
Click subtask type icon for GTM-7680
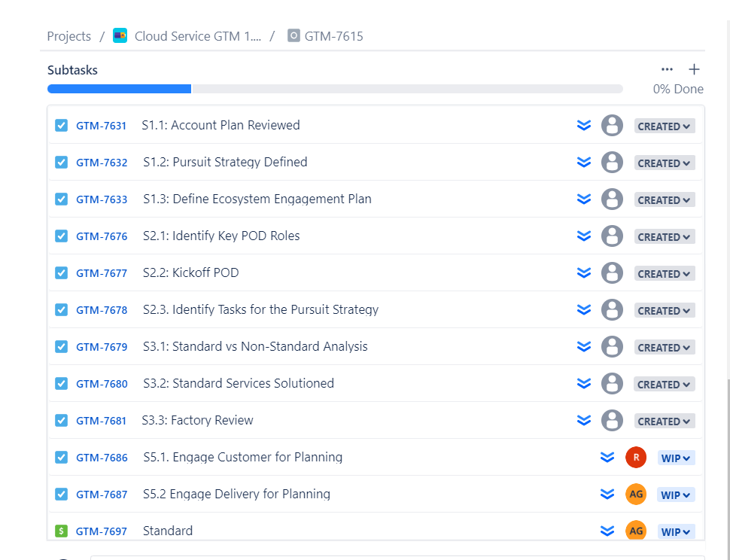click(61, 383)
